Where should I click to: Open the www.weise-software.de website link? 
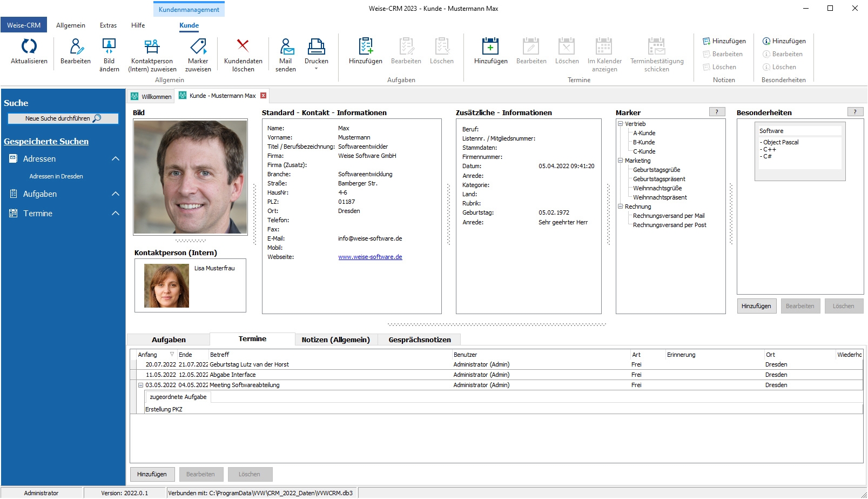coord(370,257)
